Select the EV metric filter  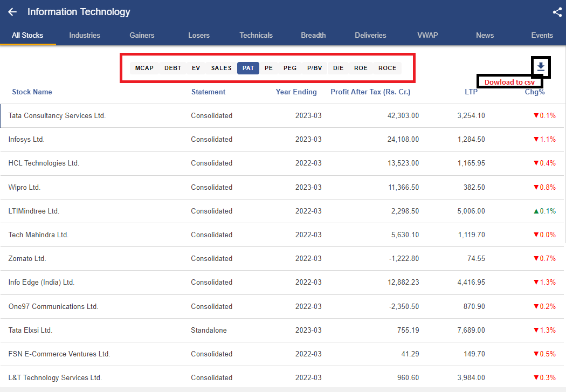[196, 68]
